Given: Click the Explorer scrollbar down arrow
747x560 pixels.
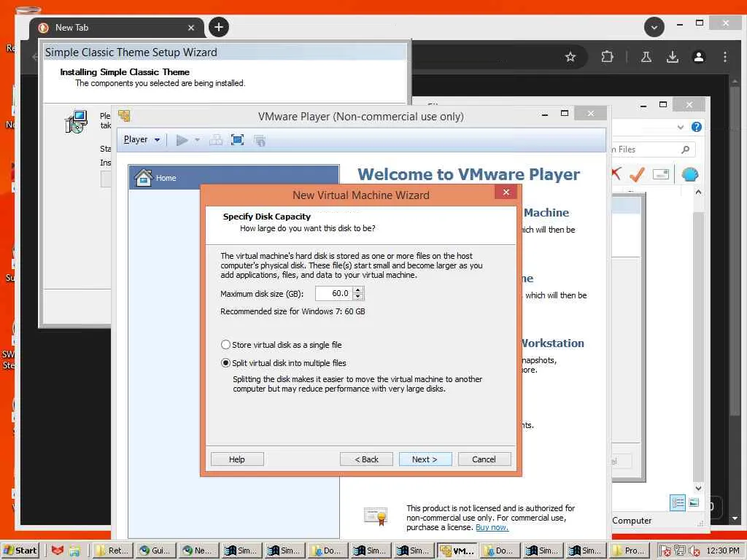Looking at the screenshot, I should point(698,488).
